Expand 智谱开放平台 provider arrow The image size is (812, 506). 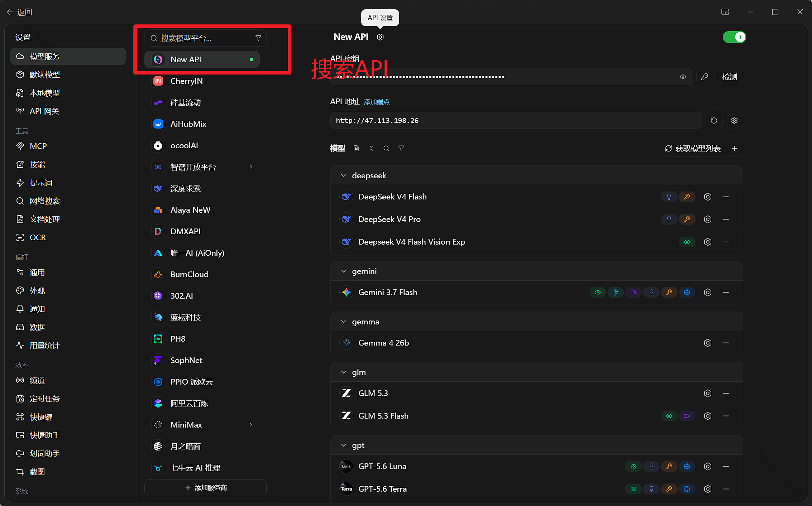click(x=251, y=167)
